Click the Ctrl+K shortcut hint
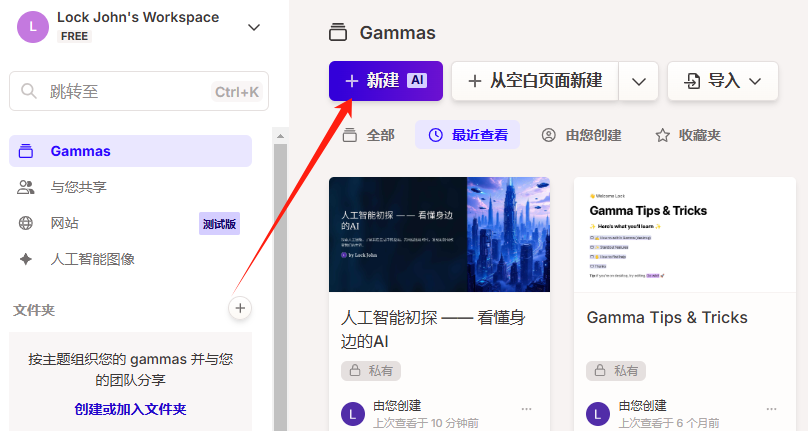 (237, 92)
